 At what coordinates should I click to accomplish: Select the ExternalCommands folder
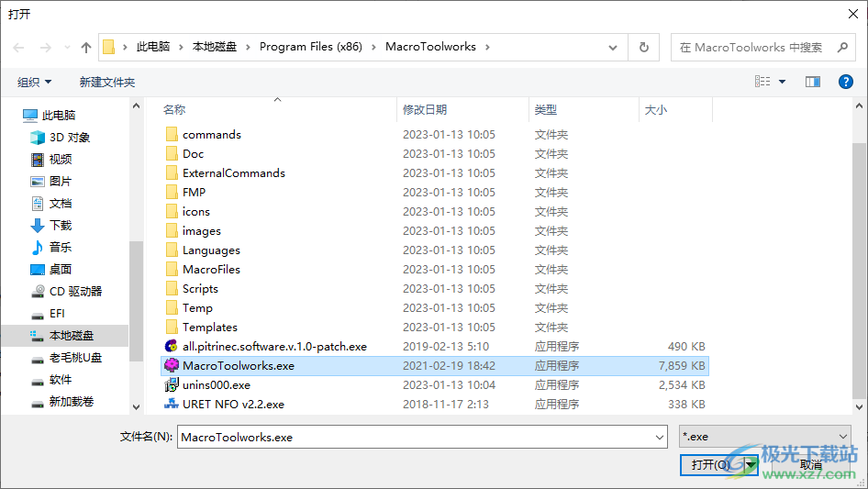click(234, 173)
